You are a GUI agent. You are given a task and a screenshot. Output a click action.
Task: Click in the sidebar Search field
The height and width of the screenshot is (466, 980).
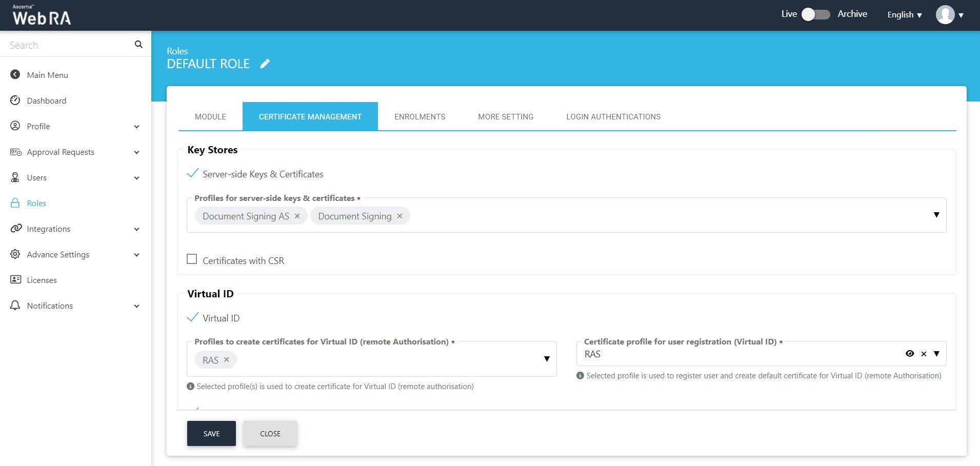point(69,45)
